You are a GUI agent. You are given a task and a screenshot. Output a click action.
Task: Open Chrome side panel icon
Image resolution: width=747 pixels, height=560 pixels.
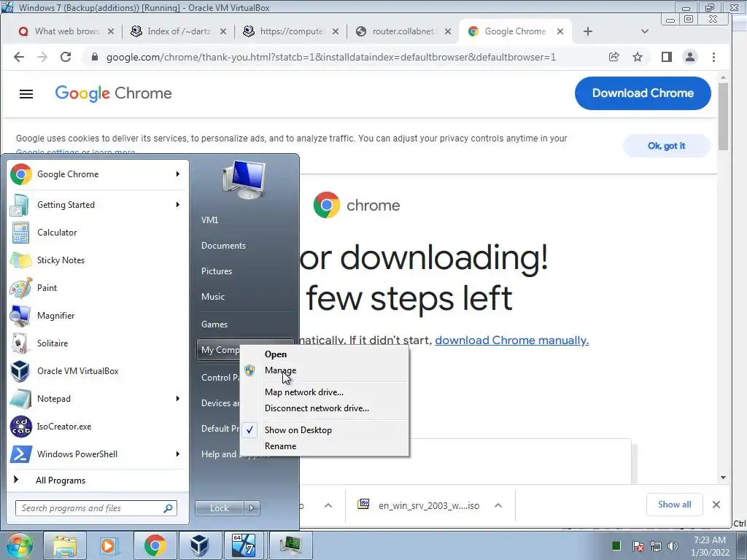[x=667, y=57]
